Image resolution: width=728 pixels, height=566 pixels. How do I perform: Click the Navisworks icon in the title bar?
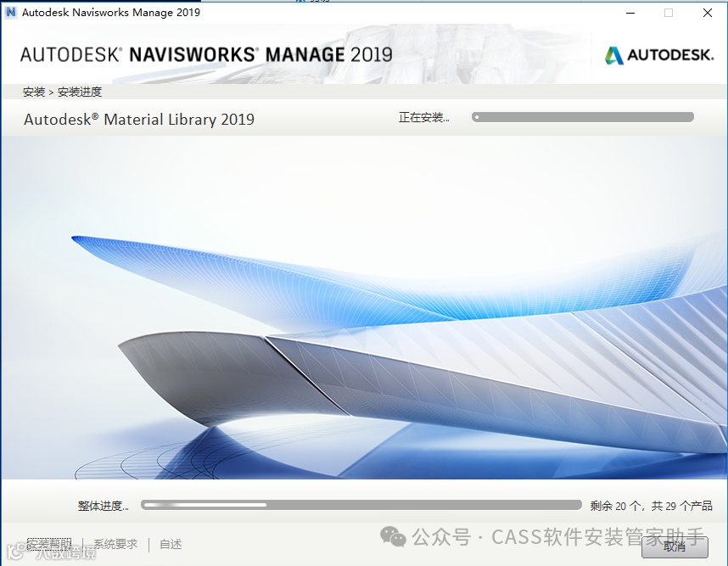10,12
